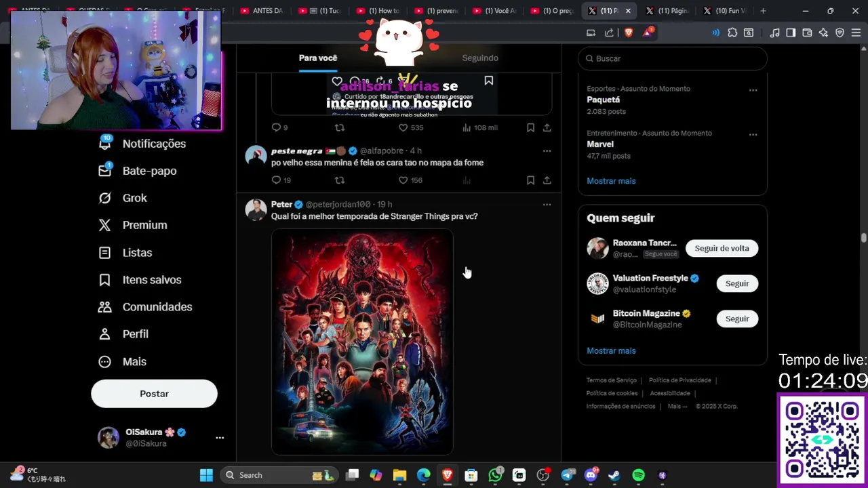This screenshot has width=868, height=488.
Task: Click Mostrar mais under Quem seguir
Action: click(x=611, y=350)
